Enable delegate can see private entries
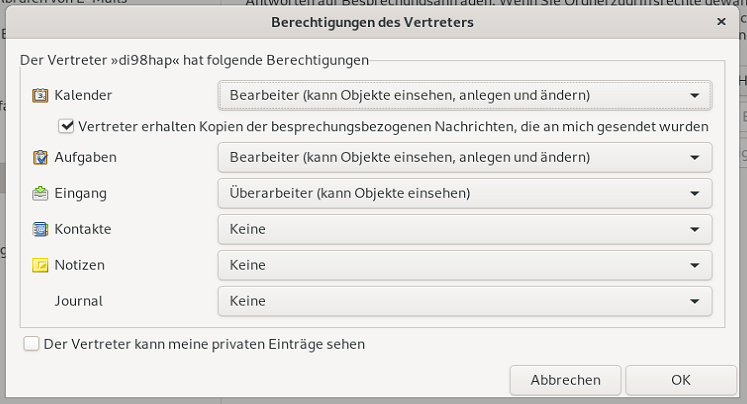747x404 pixels. (32, 344)
